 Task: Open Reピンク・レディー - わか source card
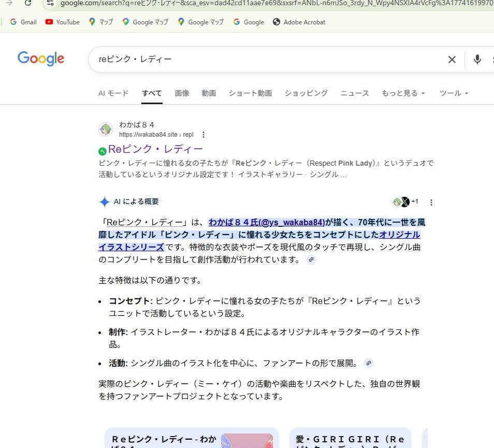192,438
